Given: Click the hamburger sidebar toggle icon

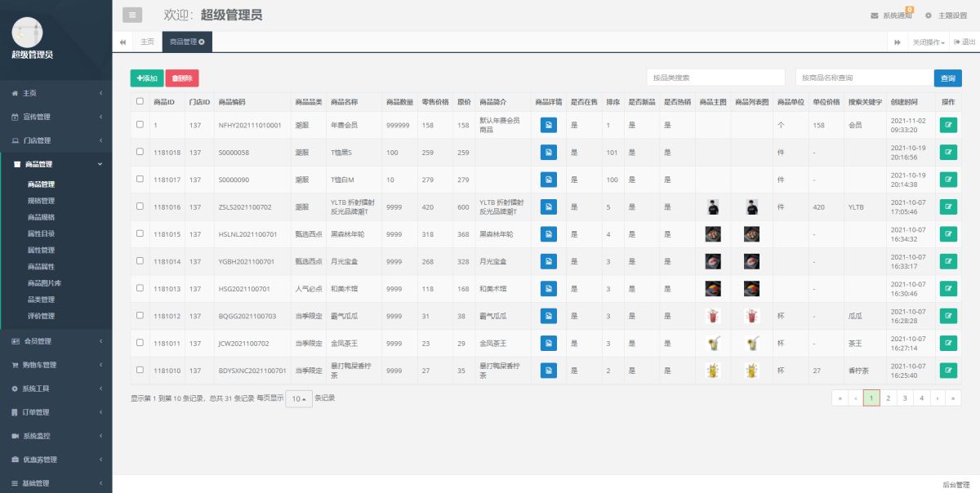Looking at the screenshot, I should point(132,15).
